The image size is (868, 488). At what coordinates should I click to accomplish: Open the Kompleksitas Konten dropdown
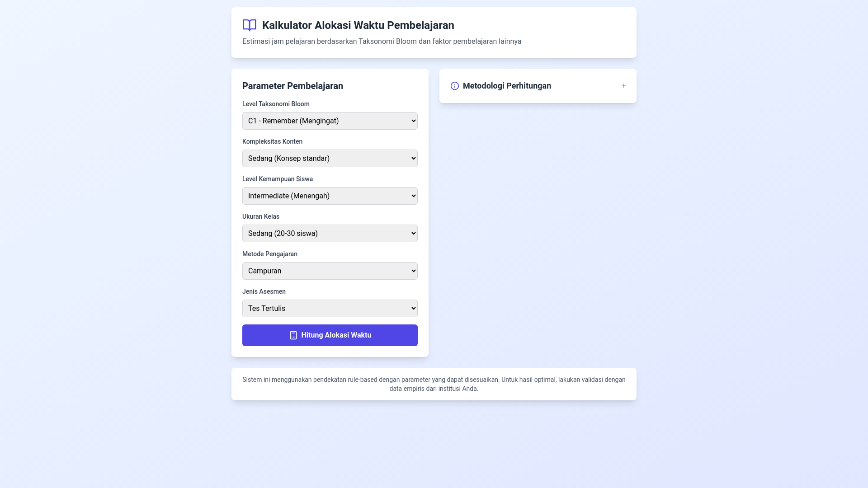pos(330,158)
